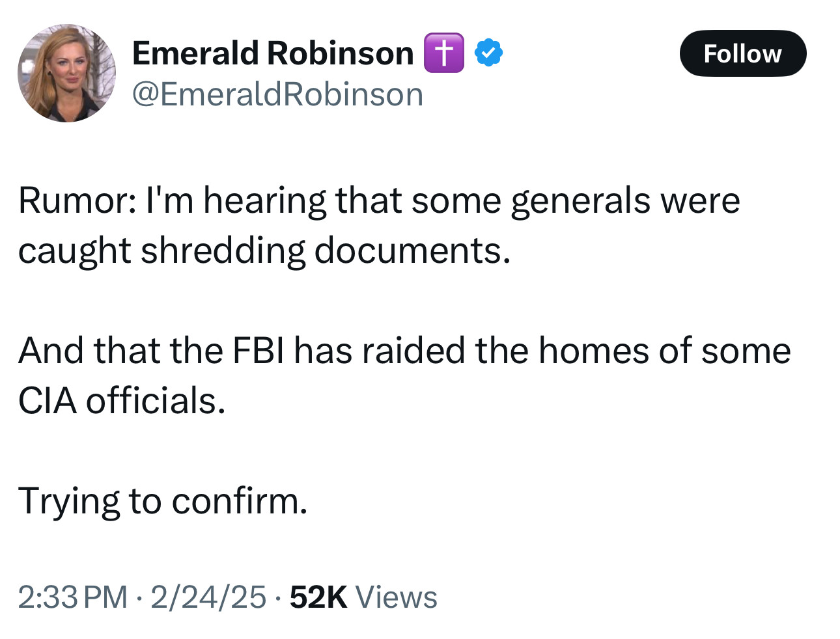840x639 pixels.
Task: Click the 2/24/25 post date
Action: [x=208, y=597]
